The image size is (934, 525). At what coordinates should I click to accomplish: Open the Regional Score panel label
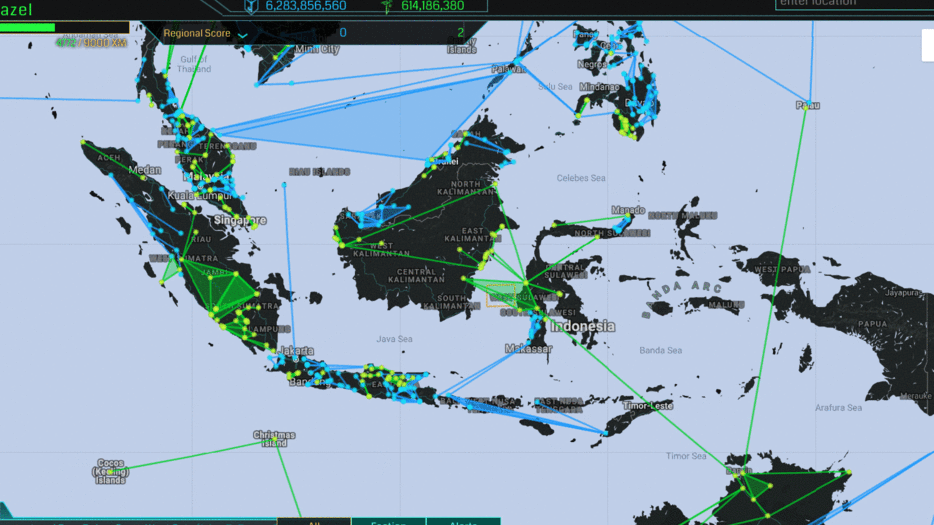197,34
